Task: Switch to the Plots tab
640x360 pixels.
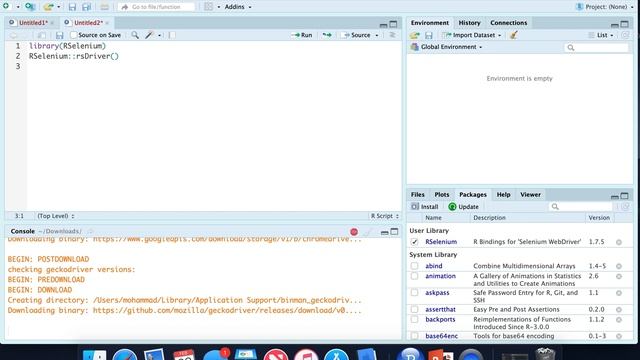Action: [442, 195]
